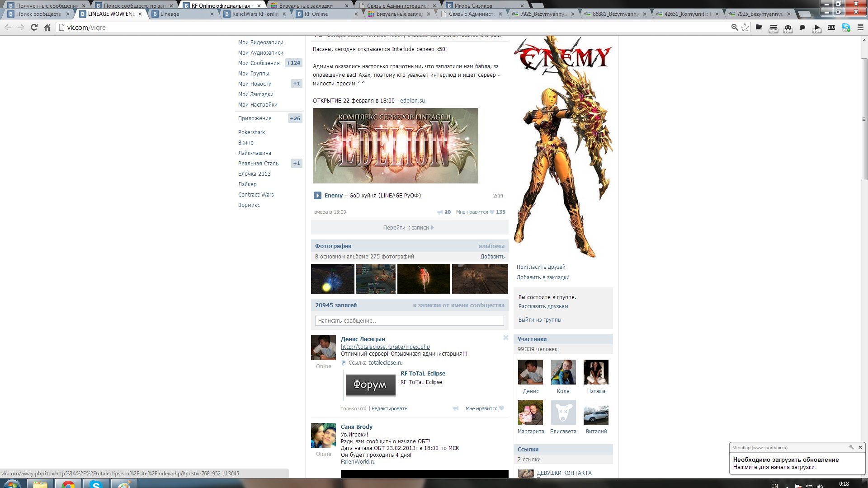
Task: Reload the vk.com page
Action: (34, 28)
